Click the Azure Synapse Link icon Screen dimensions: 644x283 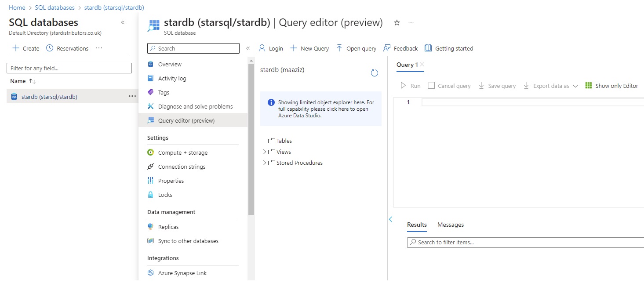[x=151, y=273]
